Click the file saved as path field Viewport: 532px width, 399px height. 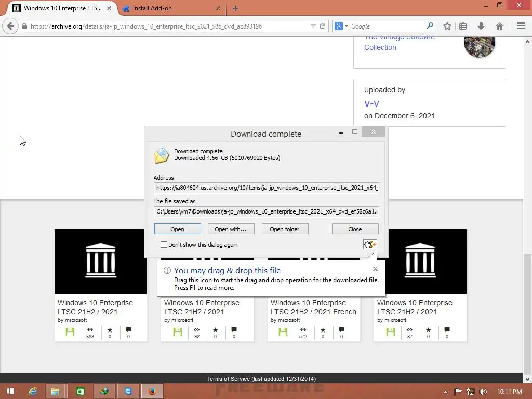(x=267, y=211)
